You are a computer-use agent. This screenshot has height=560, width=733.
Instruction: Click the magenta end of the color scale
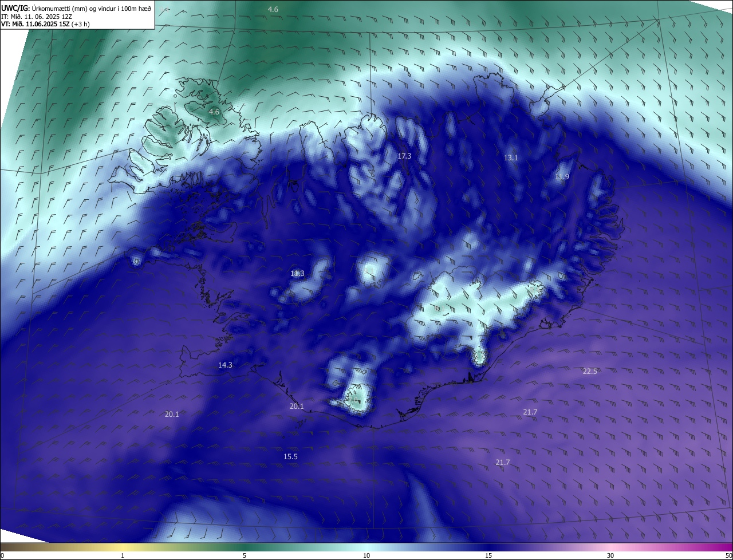(x=723, y=547)
